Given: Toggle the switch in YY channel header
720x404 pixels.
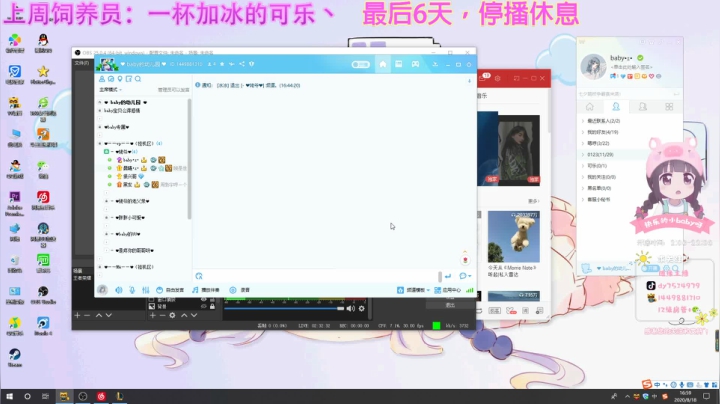Looking at the screenshot, I should [360, 64].
